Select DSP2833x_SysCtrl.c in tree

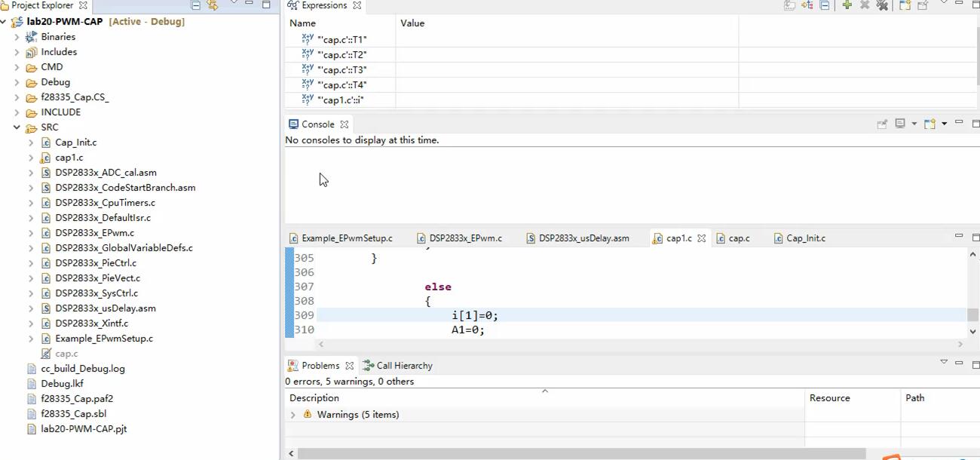(x=96, y=293)
